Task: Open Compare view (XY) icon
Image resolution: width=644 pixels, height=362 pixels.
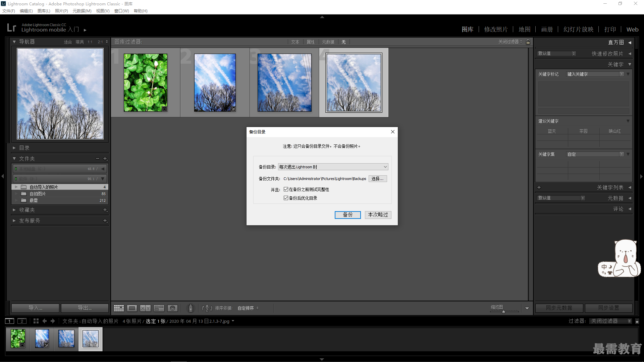Action: 145,308
